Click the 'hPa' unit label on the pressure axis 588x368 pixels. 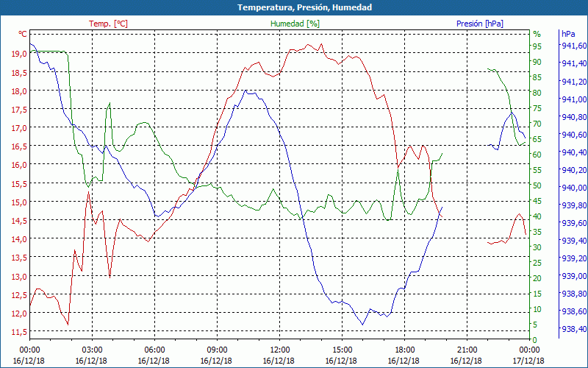pyautogui.click(x=568, y=34)
